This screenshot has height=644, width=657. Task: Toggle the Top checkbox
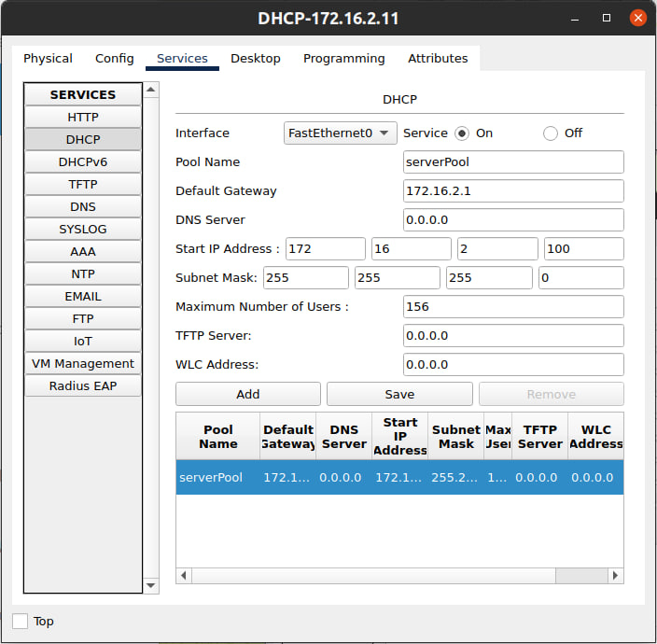21,621
